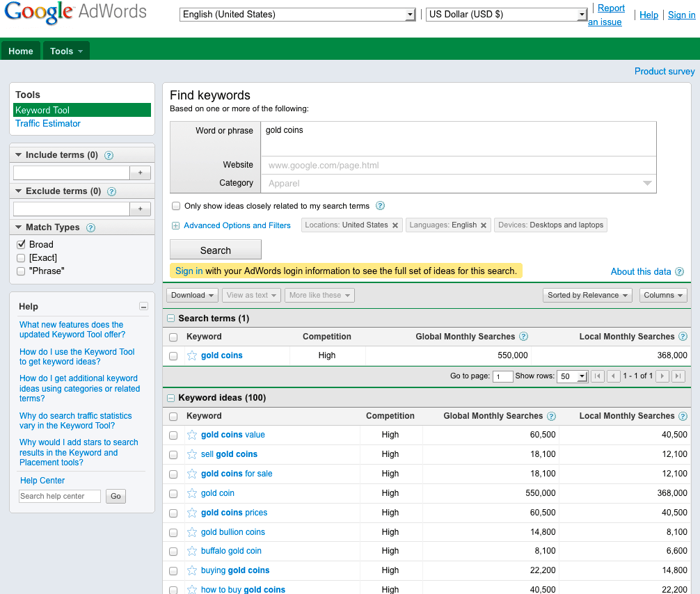Open the Traffic Estimator link

pos(48,124)
